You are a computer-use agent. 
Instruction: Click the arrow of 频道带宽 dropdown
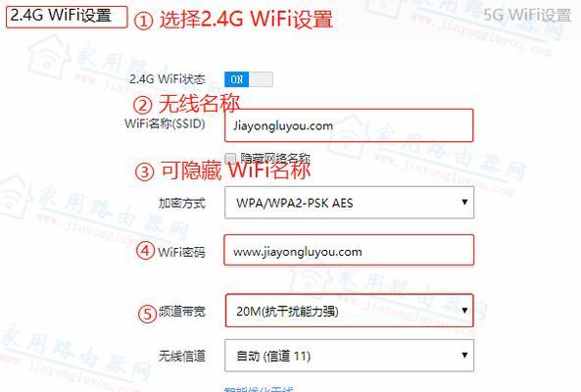[464, 310]
